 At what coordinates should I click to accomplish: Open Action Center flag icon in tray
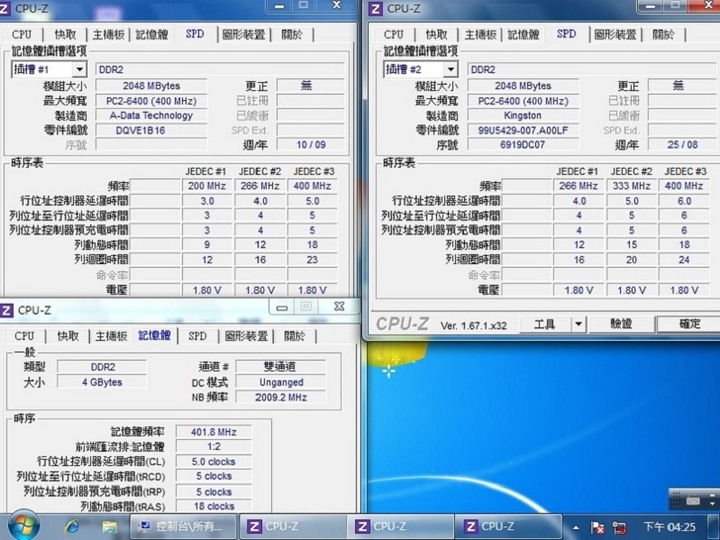click(x=597, y=527)
